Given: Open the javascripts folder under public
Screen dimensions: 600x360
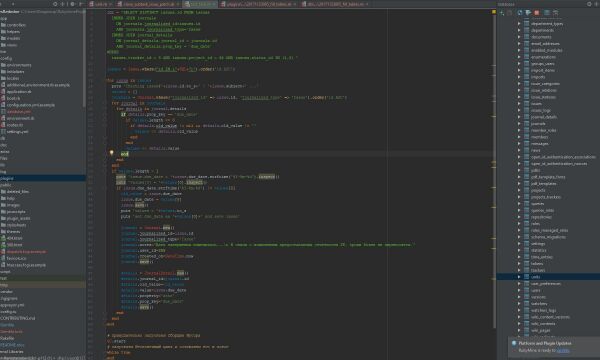Looking at the screenshot, I should point(16,212).
